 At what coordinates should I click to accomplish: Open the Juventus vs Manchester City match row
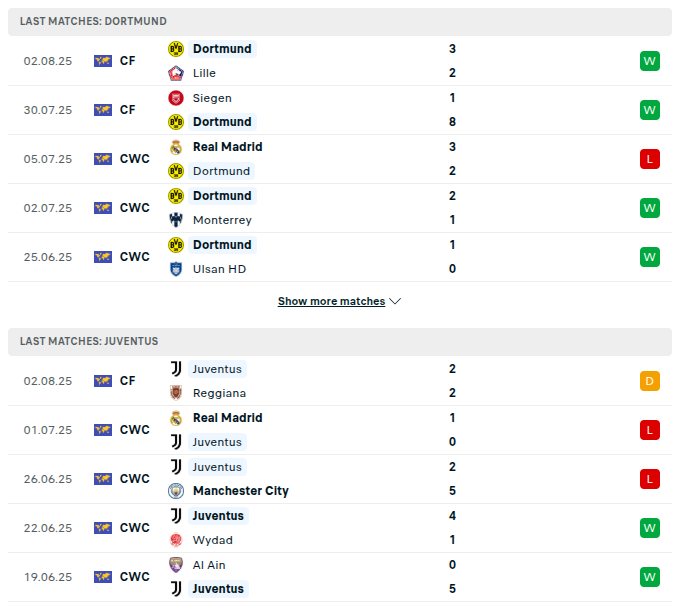(340, 479)
